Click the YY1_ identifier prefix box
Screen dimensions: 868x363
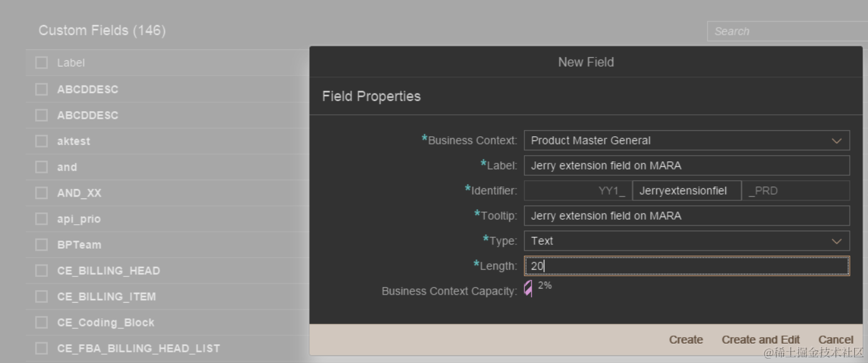tap(578, 191)
